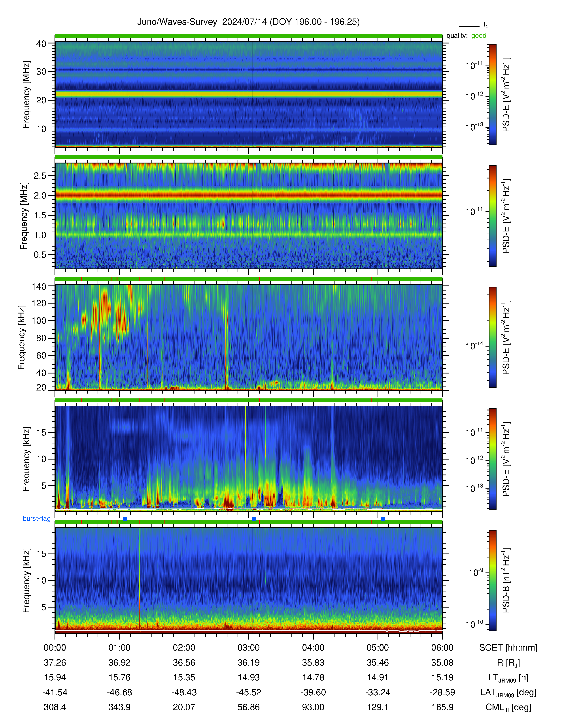Click the 06:00 SCET time axis label

point(442,647)
